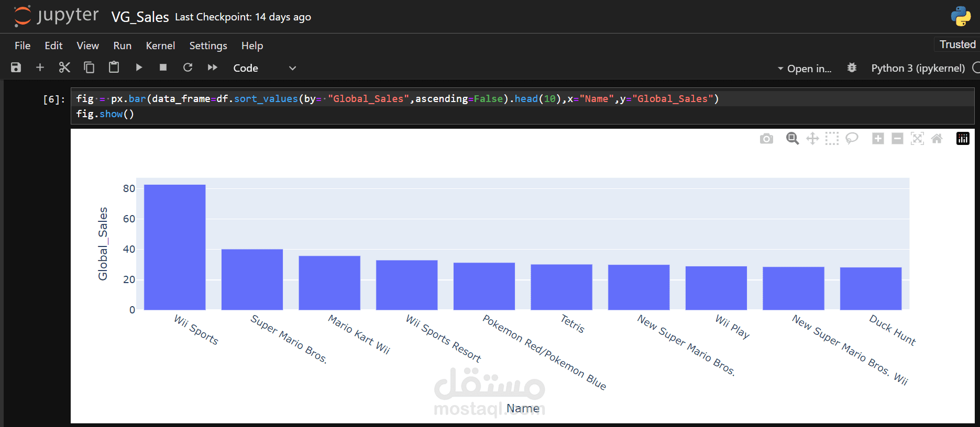Enable the debugger bug icon
The height and width of the screenshot is (427, 980).
click(x=852, y=68)
